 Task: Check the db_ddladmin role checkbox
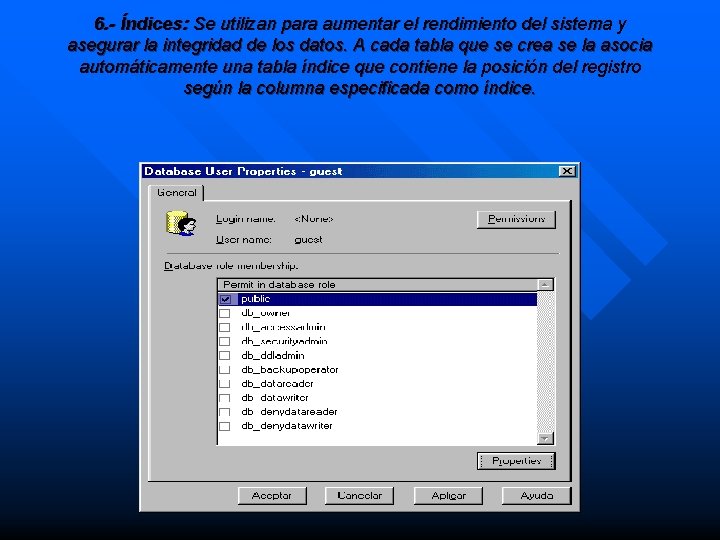(225, 356)
